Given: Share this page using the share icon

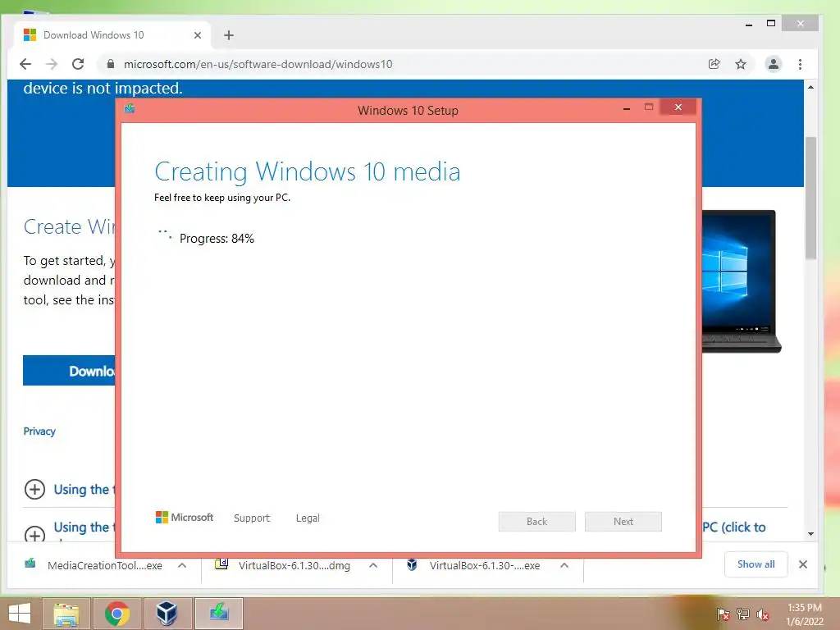Looking at the screenshot, I should point(714,64).
